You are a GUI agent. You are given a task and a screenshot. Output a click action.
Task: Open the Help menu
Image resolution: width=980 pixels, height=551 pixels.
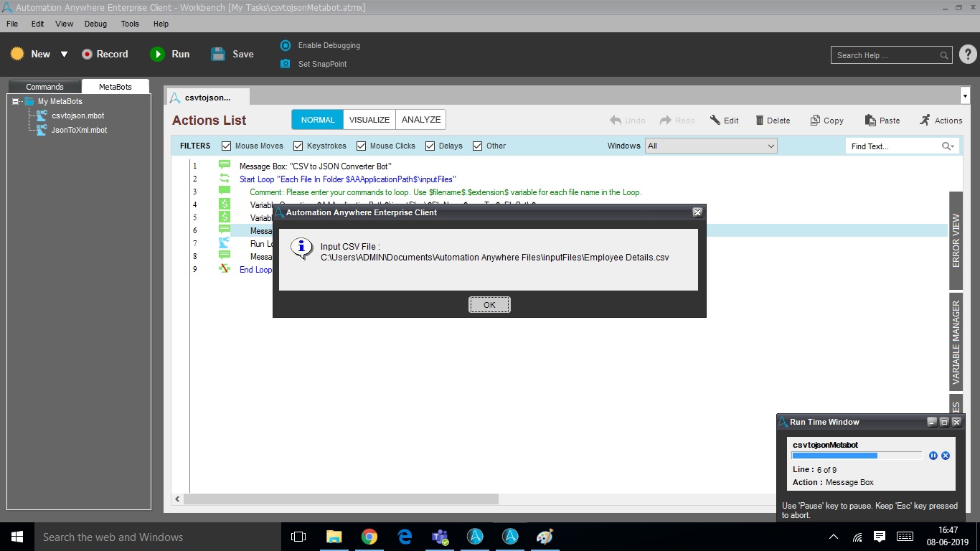click(161, 24)
